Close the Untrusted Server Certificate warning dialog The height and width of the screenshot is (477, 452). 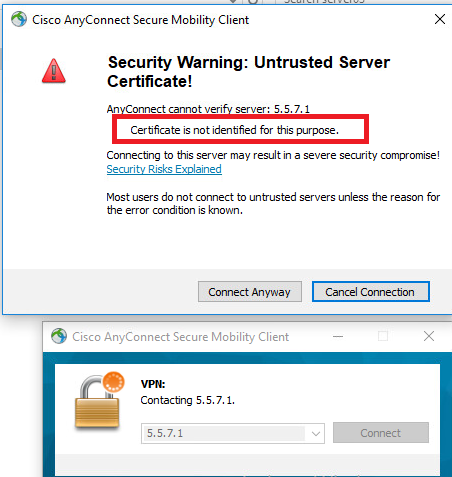[x=440, y=19]
